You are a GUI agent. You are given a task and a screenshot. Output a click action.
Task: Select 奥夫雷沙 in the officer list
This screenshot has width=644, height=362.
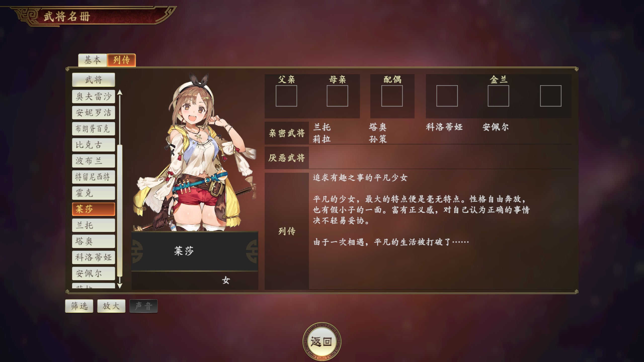coord(94,97)
